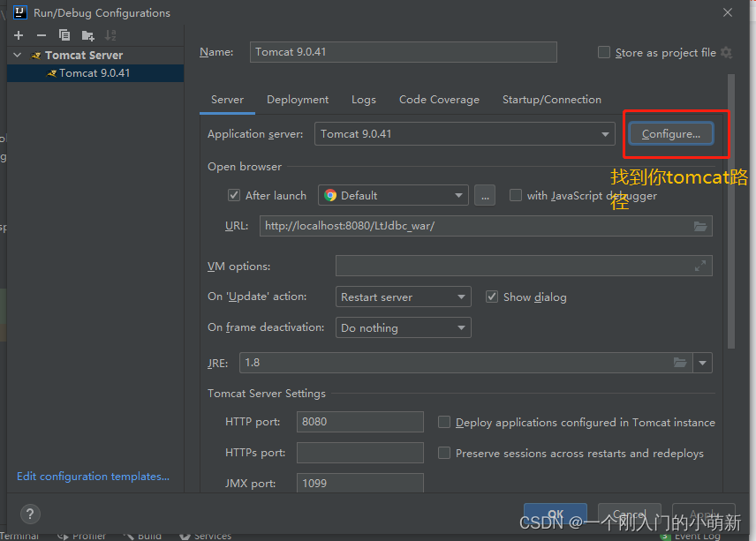This screenshot has width=756, height=541.
Task: Collapse the Tomcat Server tree node
Action: (x=18, y=55)
